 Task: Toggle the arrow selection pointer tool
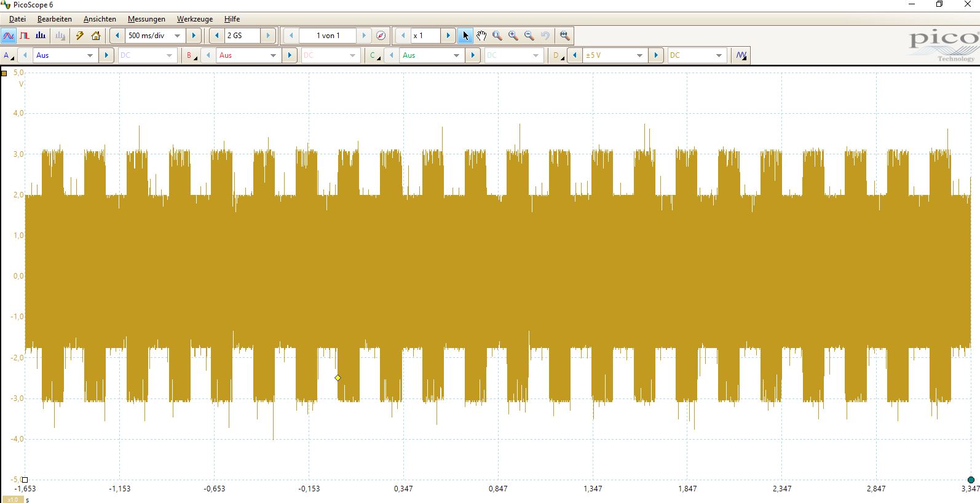465,36
